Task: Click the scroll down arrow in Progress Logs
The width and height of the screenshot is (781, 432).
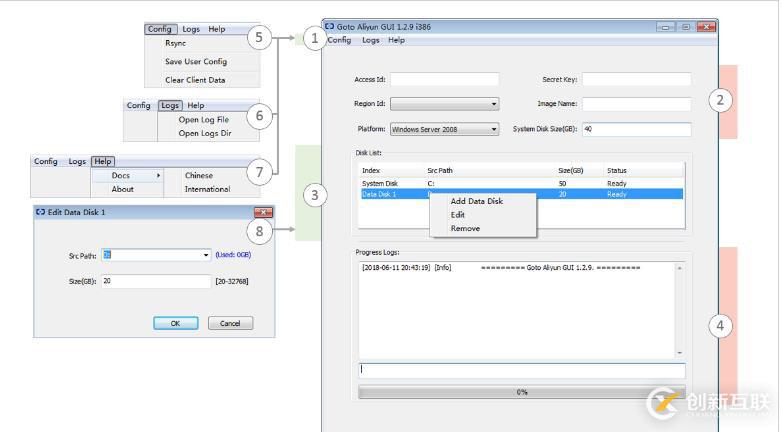Action: point(679,353)
